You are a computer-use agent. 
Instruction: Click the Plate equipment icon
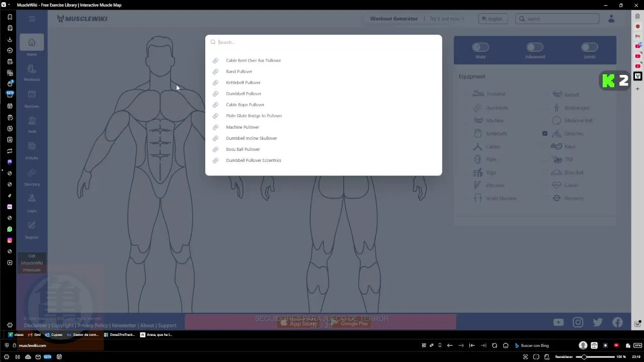(477, 159)
